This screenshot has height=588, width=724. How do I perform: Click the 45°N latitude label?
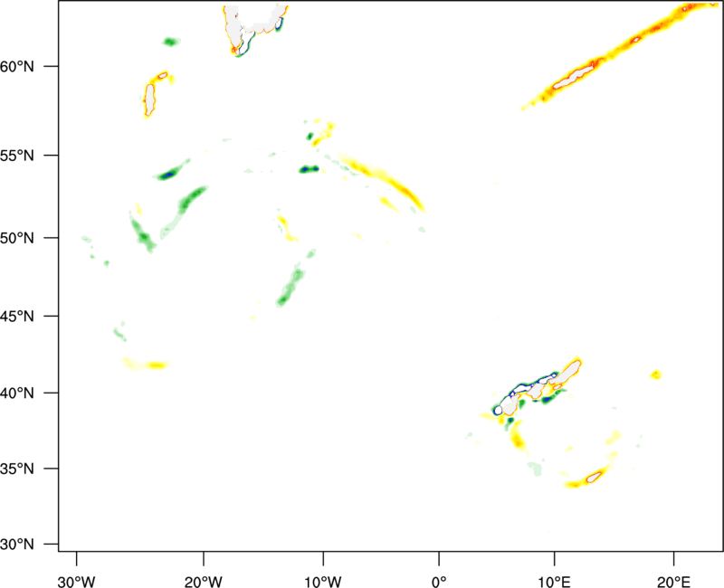pos(17,317)
